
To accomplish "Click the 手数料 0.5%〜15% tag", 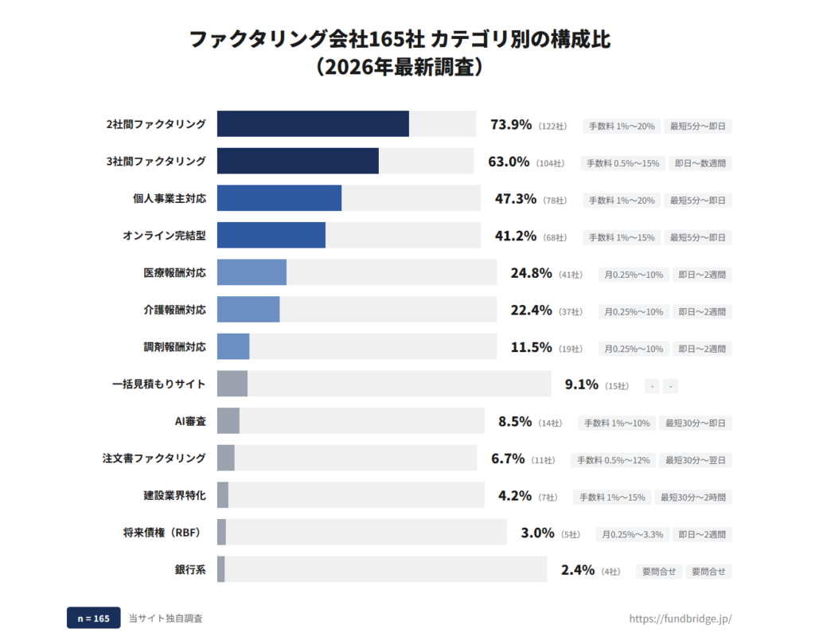I will click(623, 163).
